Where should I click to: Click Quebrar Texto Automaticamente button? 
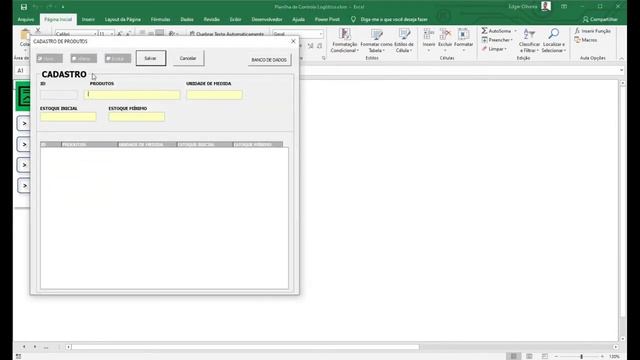tap(227, 34)
